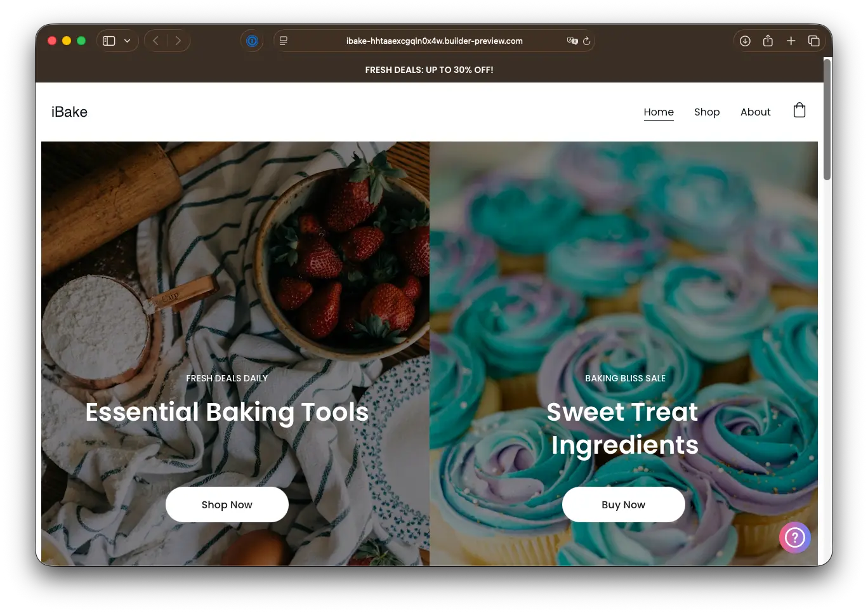Go forward with the forward arrow
The width and height of the screenshot is (868, 613).
point(178,41)
